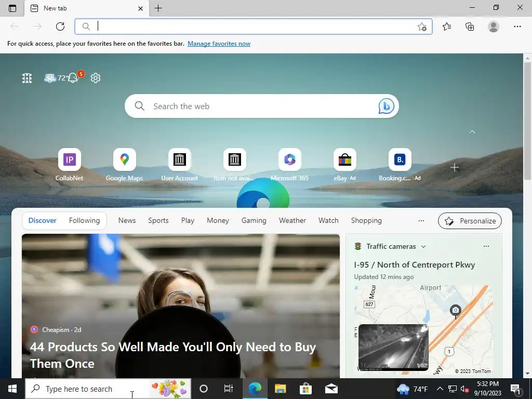Focus the browser address bar
Screen dimensions: 532x399
(x=253, y=26)
